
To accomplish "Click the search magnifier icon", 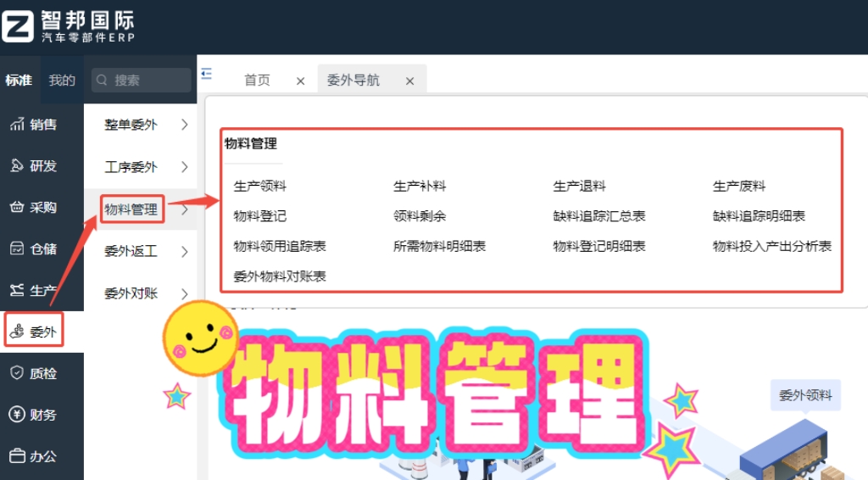I will tap(102, 81).
